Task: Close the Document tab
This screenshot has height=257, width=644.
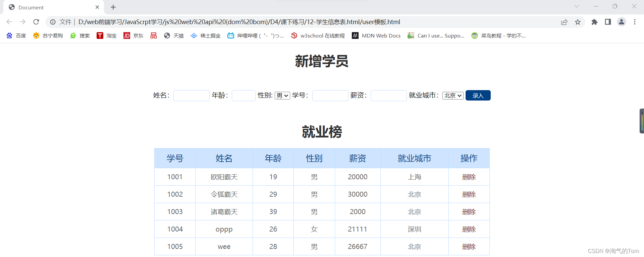Action: pyautogui.click(x=97, y=7)
